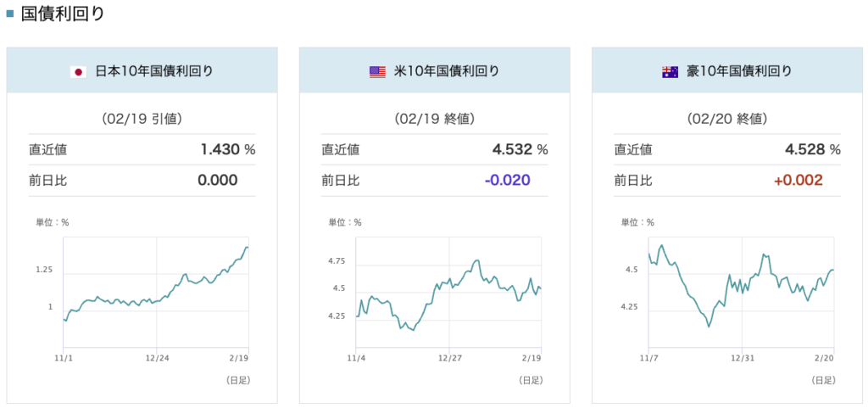
Task: Click the 4.528 % latest value
Action: [x=812, y=149]
